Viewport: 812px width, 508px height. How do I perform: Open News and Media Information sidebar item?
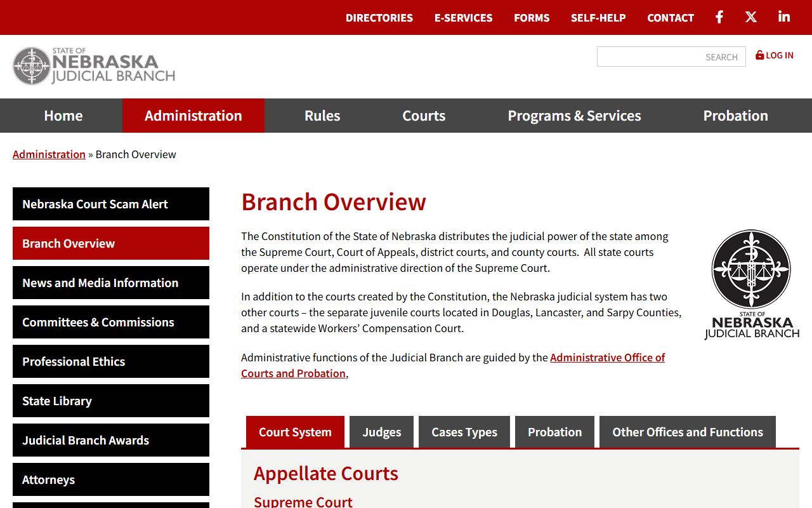111,283
